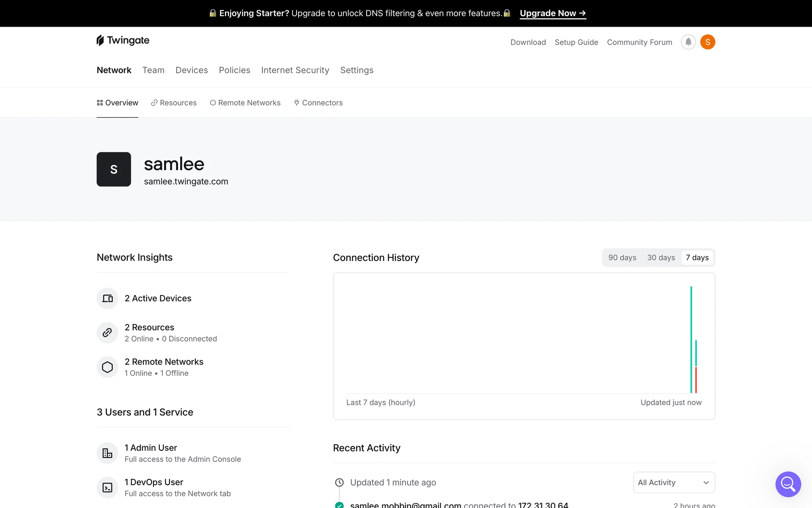Open the Remote Networks sub-tab

[245, 103]
